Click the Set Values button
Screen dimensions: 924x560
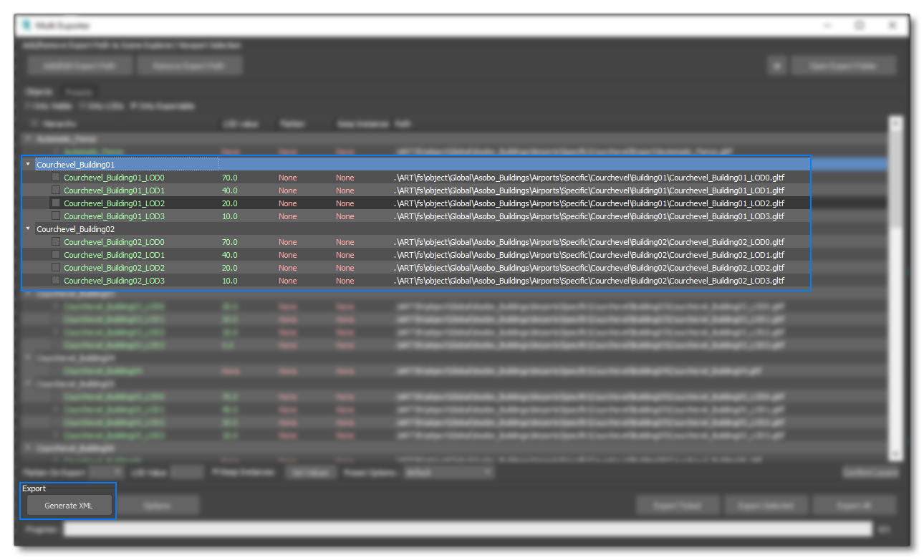[x=310, y=471]
